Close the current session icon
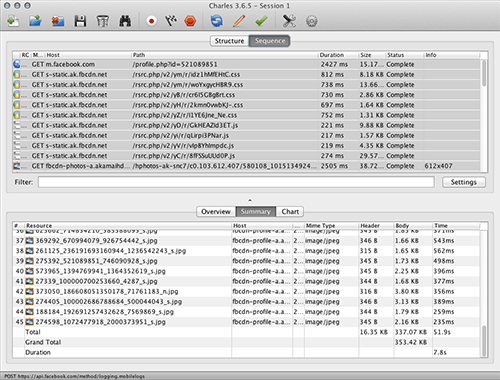The image size is (500, 380). pyautogui.click(x=58, y=21)
